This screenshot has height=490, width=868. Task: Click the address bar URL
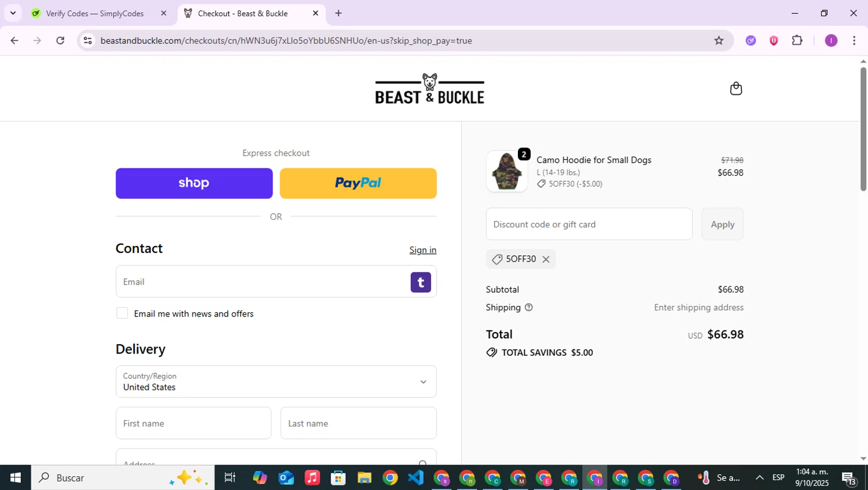click(x=286, y=40)
